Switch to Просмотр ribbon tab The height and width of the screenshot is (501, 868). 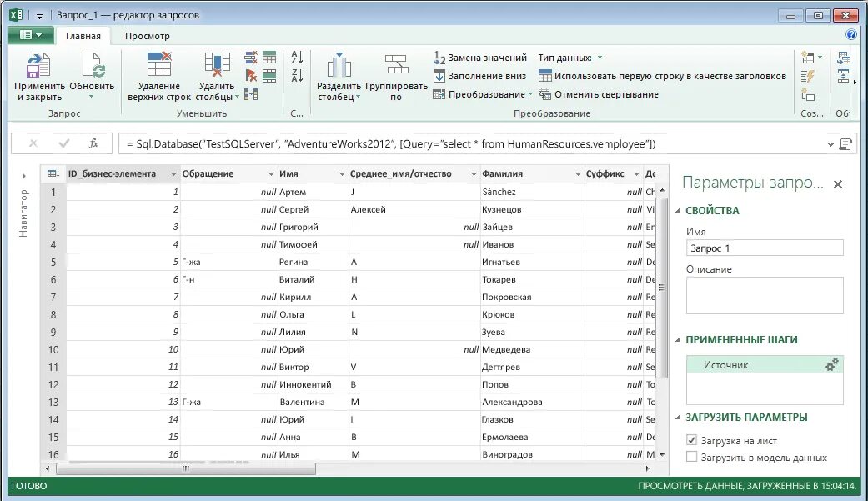click(148, 36)
